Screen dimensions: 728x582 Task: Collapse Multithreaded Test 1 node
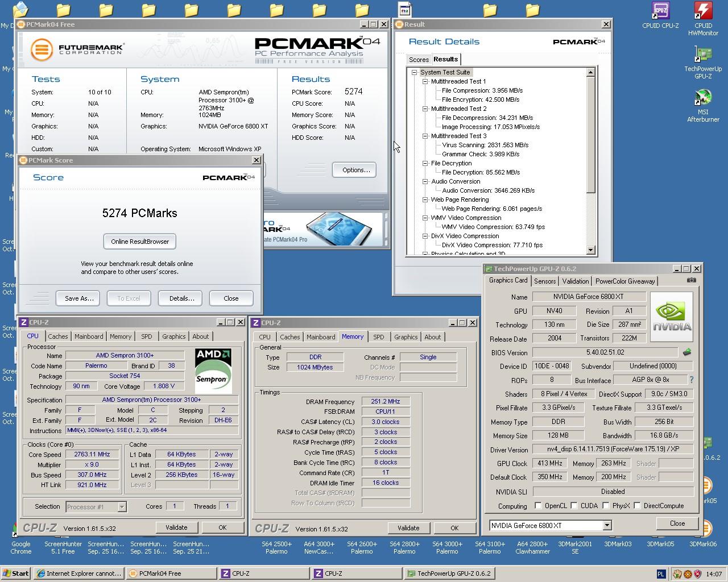tap(425, 81)
